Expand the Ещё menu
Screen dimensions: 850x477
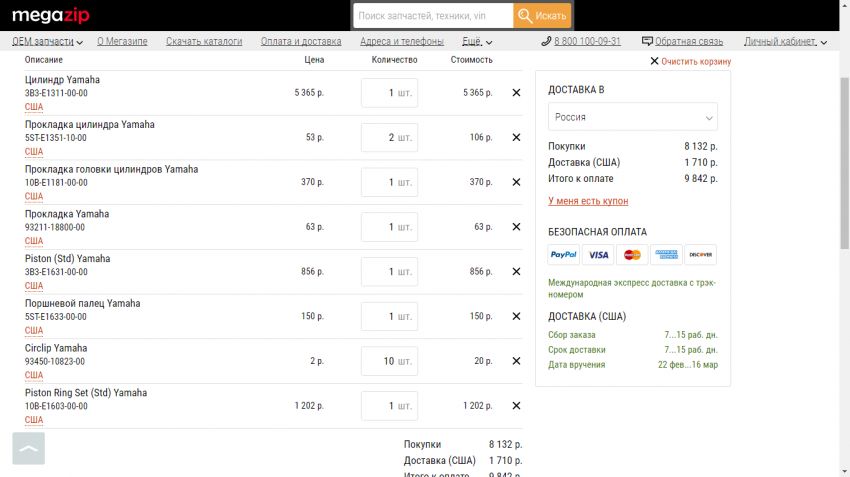point(477,42)
